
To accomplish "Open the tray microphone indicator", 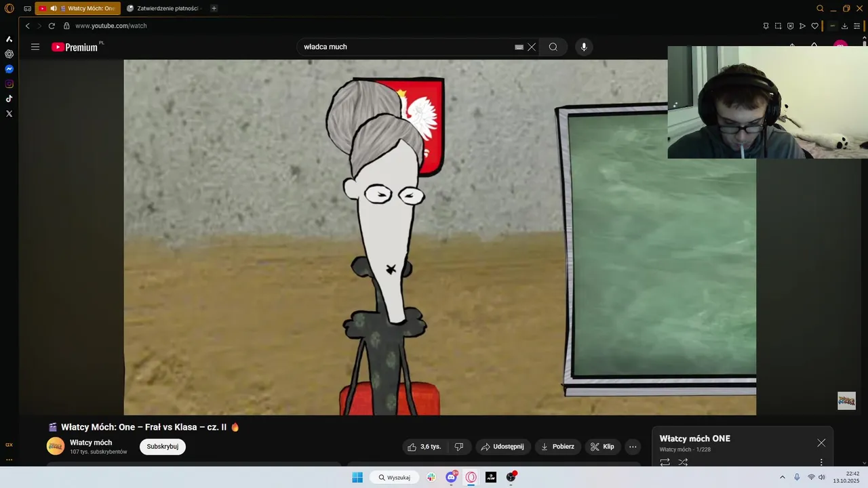I will 797,477.
